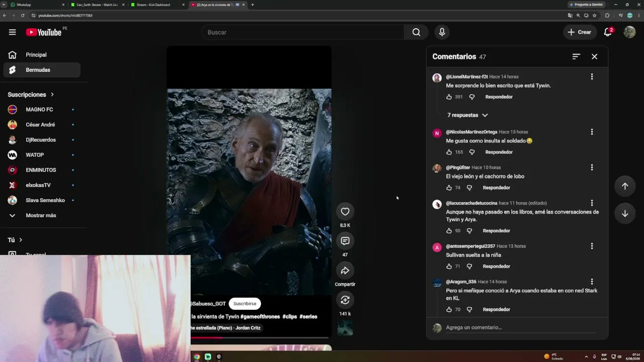The width and height of the screenshot is (644, 362).
Task: Like the comment by @antosempertegui2357
Action: [x=449, y=266]
